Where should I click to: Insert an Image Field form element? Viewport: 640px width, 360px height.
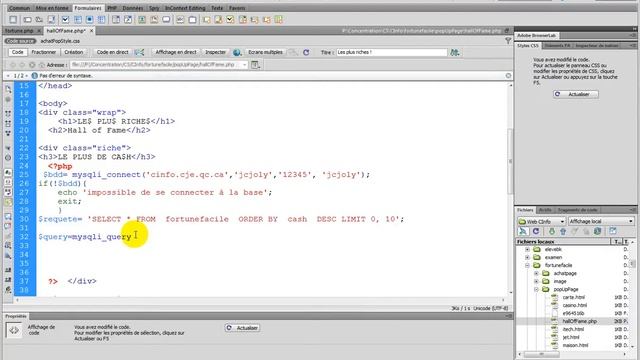(x=142, y=19)
